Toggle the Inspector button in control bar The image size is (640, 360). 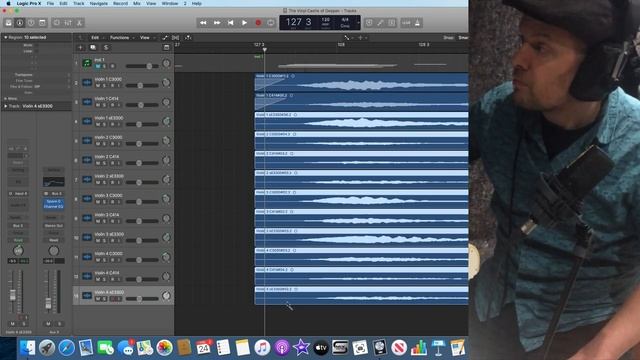click(20, 23)
